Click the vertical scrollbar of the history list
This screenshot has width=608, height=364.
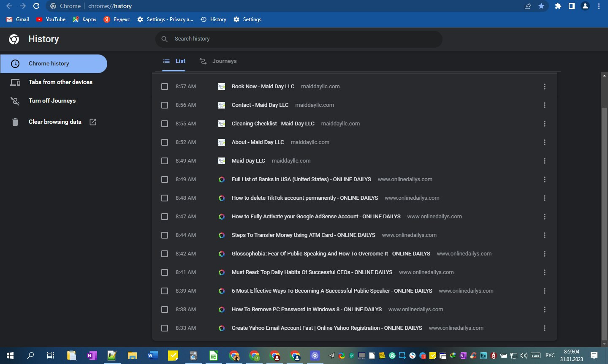pos(604,224)
